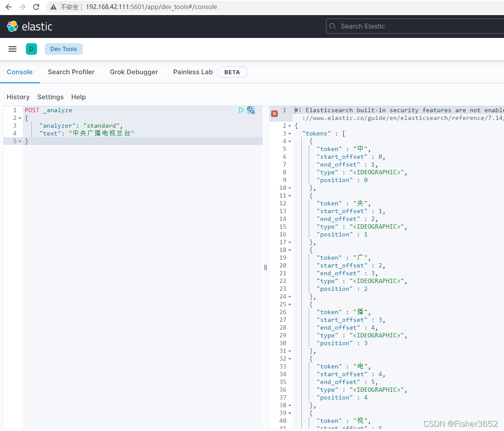Click the POST _analyze request line

pyautogui.click(x=49, y=110)
